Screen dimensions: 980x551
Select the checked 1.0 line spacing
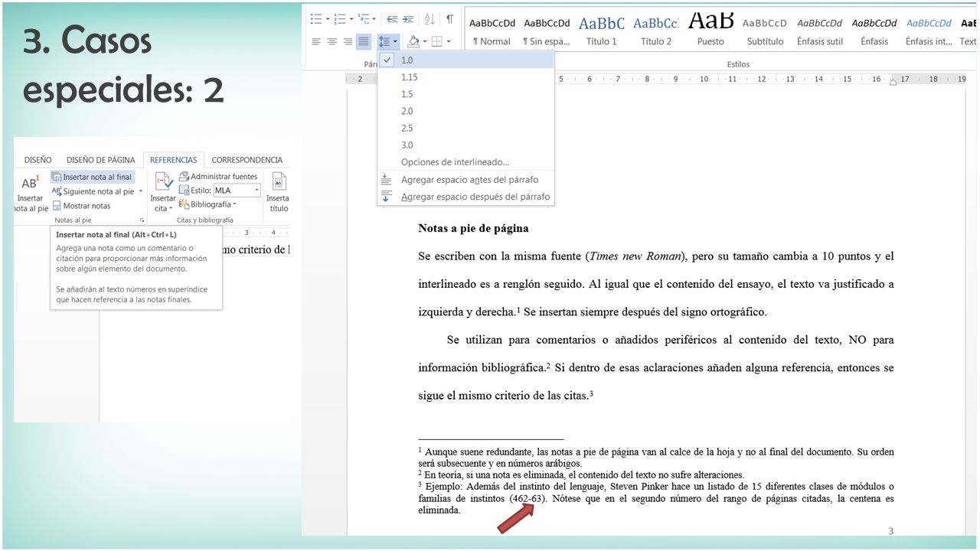tap(465, 60)
